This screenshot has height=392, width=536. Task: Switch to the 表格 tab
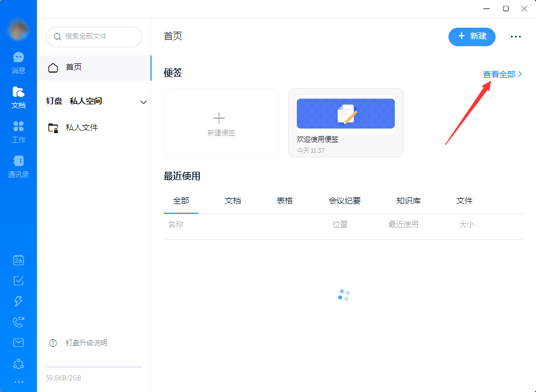[284, 201]
